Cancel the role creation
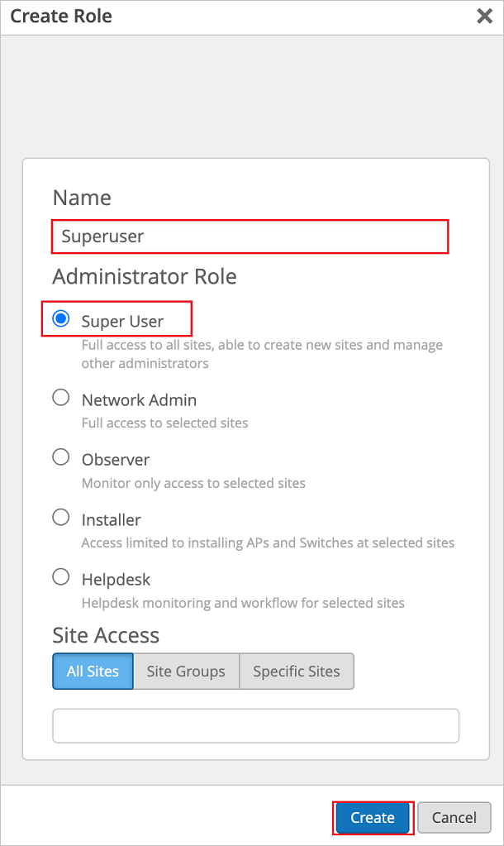The width and height of the screenshot is (504, 846). (x=454, y=817)
